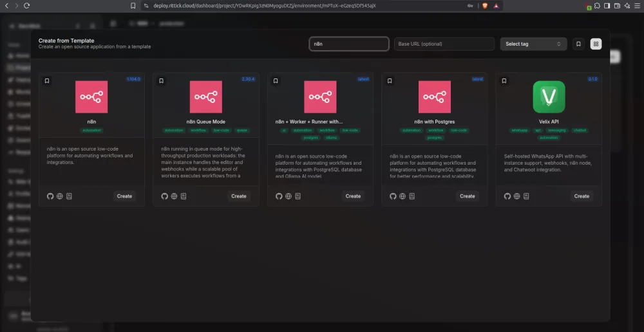Click the green Velix API logo
This screenshot has width=644, height=332.
coord(549,97)
